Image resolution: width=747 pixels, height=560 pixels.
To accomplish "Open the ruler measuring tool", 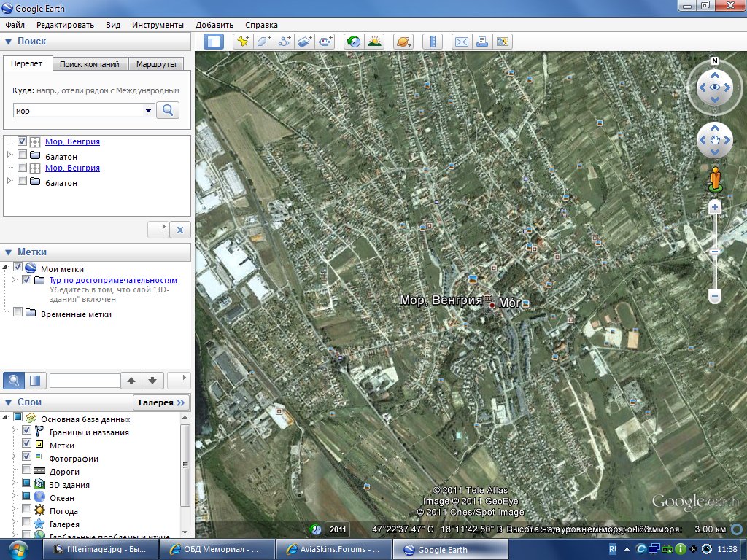I will [433, 42].
